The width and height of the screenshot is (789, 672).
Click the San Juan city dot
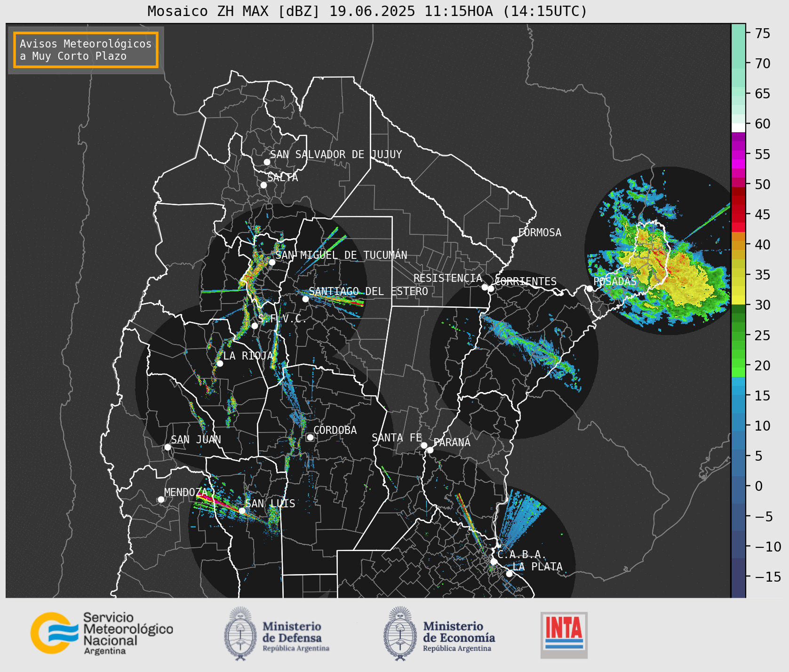(167, 447)
